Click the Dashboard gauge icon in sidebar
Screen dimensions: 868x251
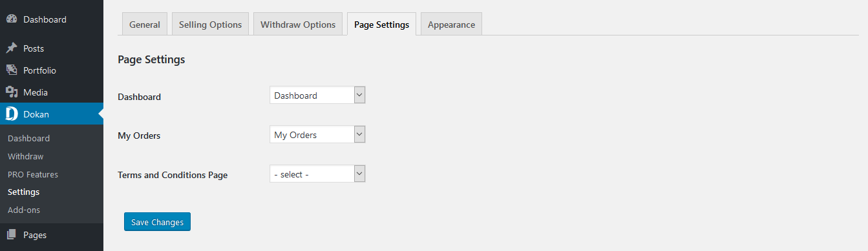click(x=12, y=19)
